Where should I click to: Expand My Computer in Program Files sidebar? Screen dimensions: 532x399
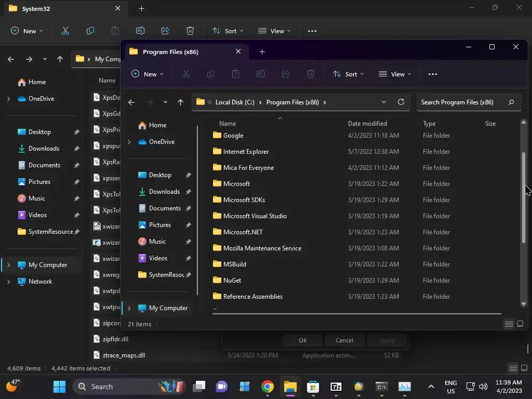click(129, 308)
